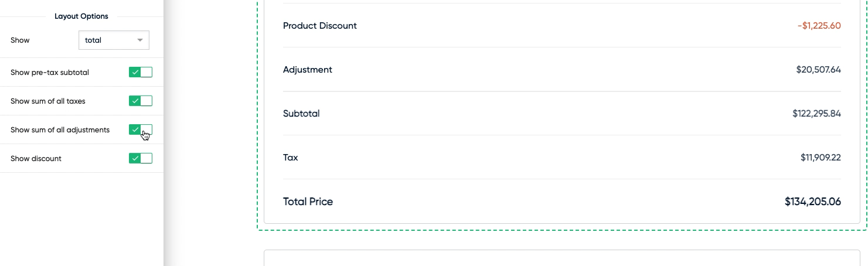The height and width of the screenshot is (266, 868).
Task: Click the Show dropdown caret arrow
Action: (x=140, y=40)
